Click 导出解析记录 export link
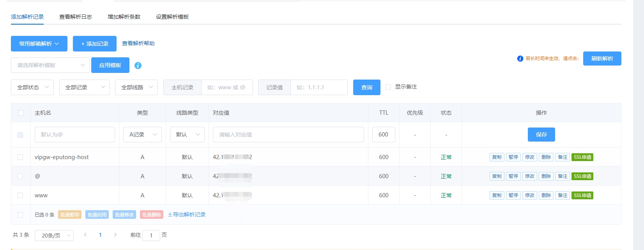 pyautogui.click(x=187, y=215)
